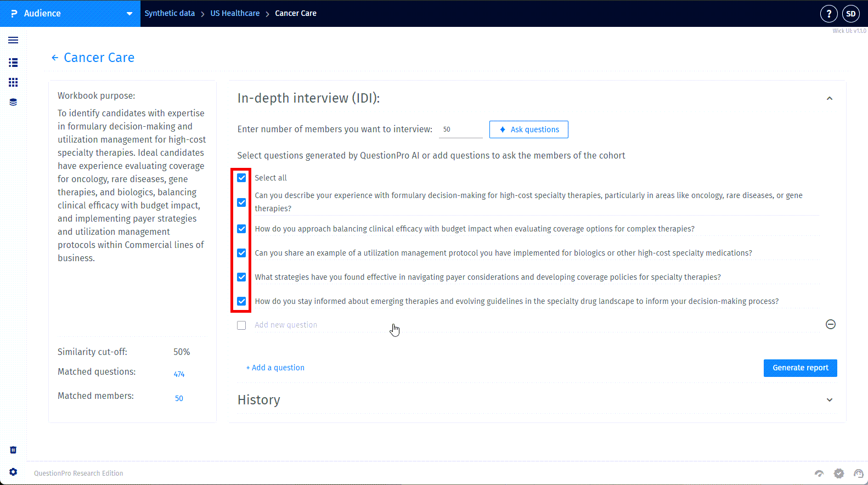Open the hamburger menu in the sidebar
This screenshot has width=868, height=485.
(x=13, y=40)
